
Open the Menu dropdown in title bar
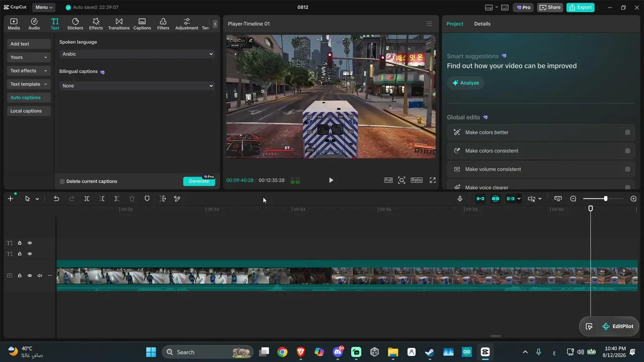click(x=44, y=8)
